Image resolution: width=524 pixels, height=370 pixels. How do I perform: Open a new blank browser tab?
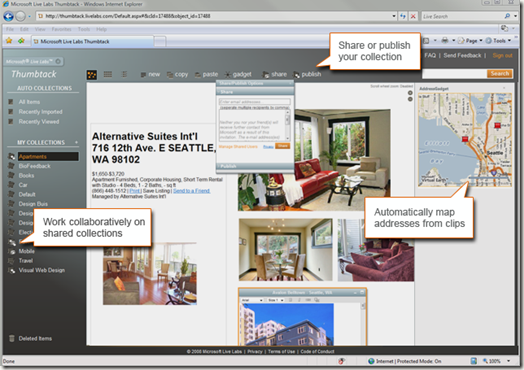[160, 41]
